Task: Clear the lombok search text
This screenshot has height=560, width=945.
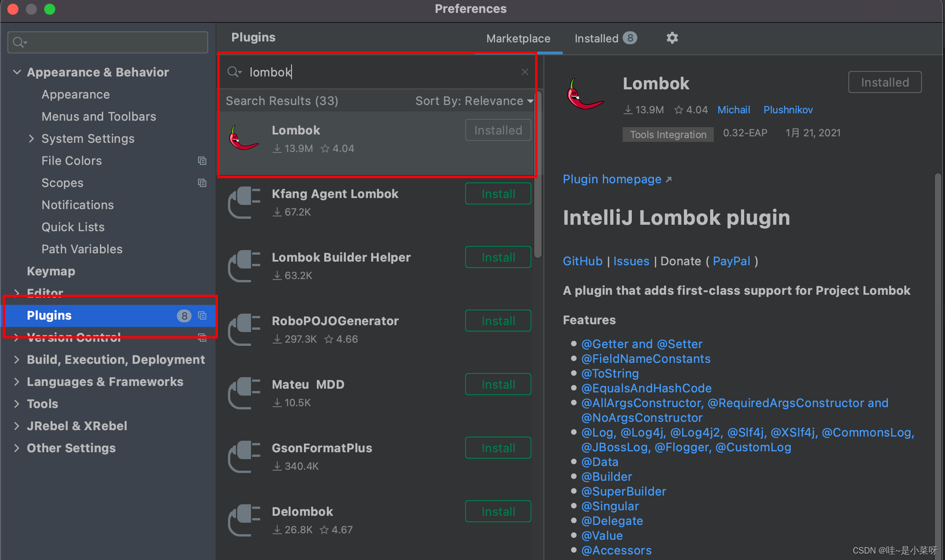Action: click(525, 72)
